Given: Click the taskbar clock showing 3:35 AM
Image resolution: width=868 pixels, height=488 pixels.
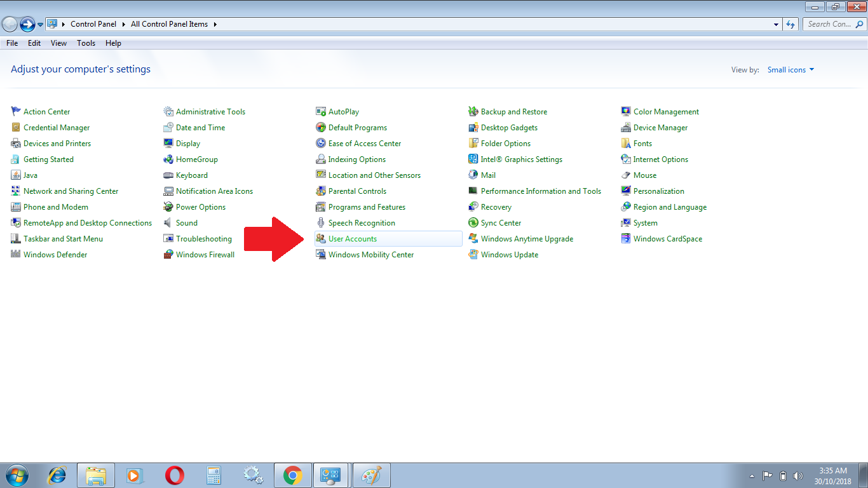Looking at the screenshot, I should [x=833, y=476].
